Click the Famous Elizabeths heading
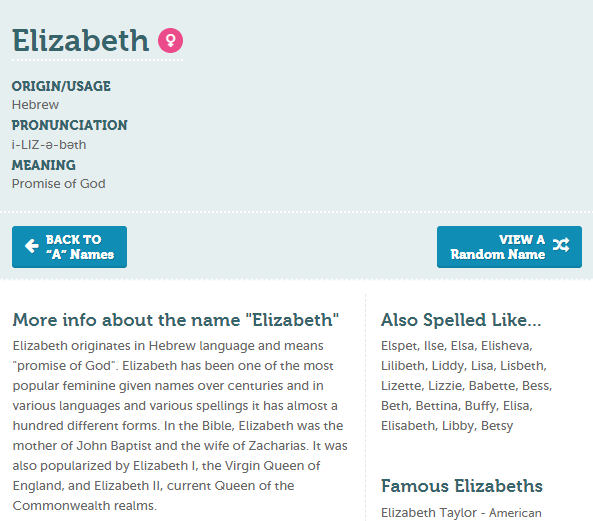 462,486
